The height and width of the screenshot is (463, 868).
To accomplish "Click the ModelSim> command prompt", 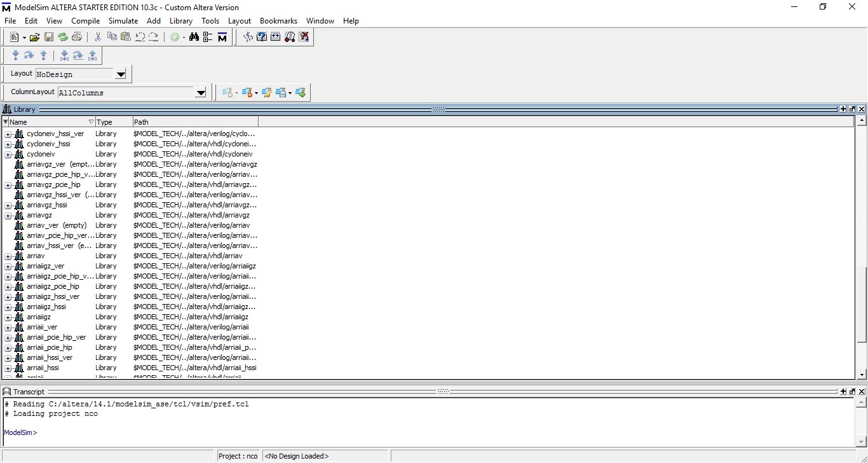I will pyautogui.click(x=20, y=432).
